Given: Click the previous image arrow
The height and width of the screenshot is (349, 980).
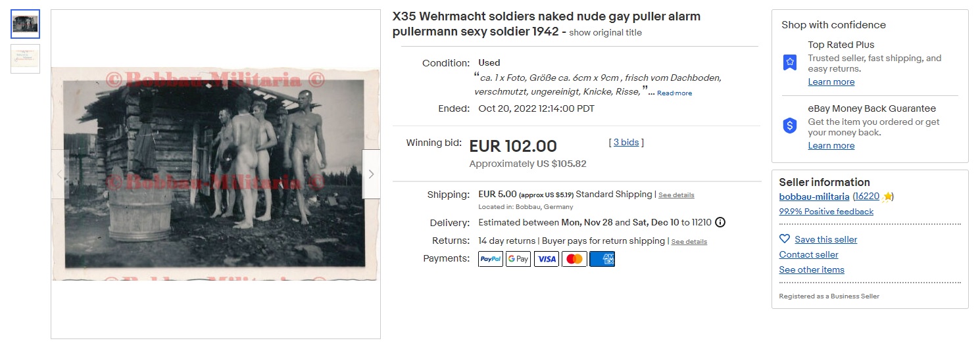Looking at the screenshot, I should [x=60, y=174].
